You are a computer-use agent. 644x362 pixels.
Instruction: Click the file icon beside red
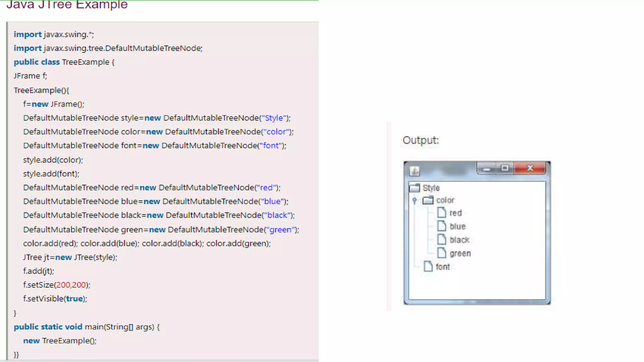pos(441,213)
